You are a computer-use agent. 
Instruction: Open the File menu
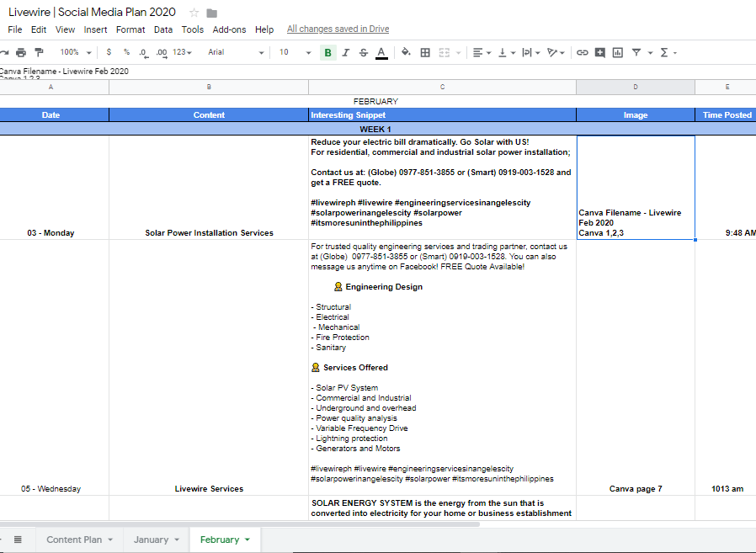coord(15,29)
